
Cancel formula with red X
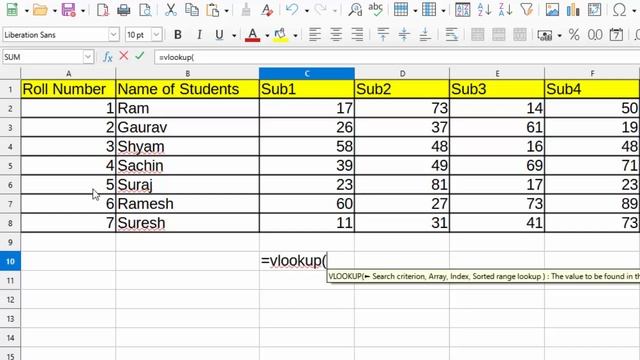tap(124, 56)
